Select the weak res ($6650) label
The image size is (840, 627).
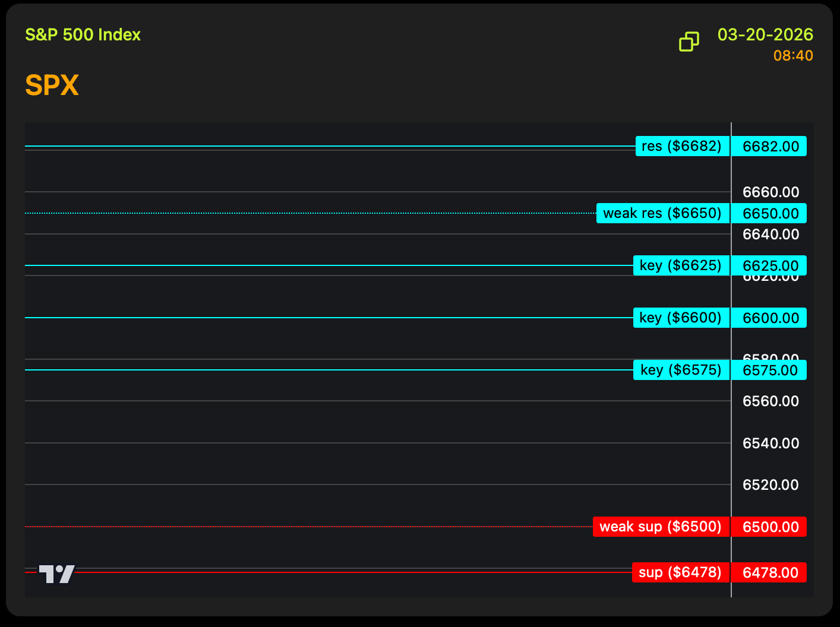pos(662,213)
